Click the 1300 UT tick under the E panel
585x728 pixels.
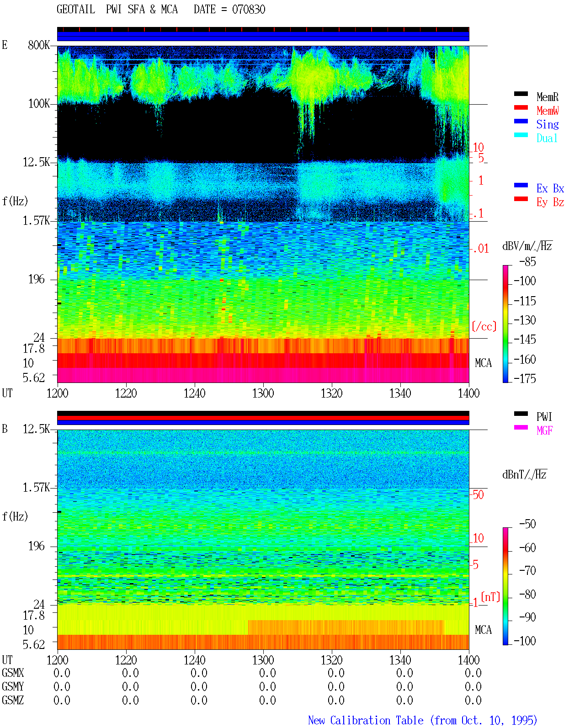[263, 393]
